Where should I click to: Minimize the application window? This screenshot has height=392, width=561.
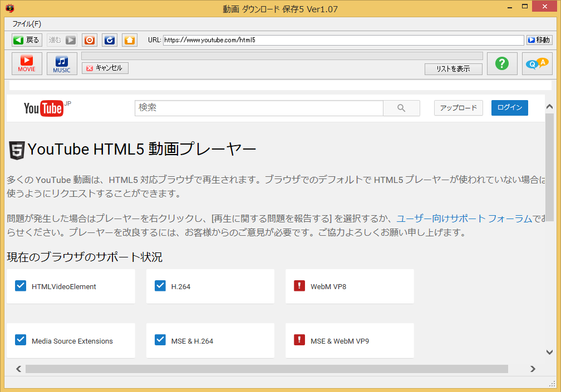(x=510, y=7)
